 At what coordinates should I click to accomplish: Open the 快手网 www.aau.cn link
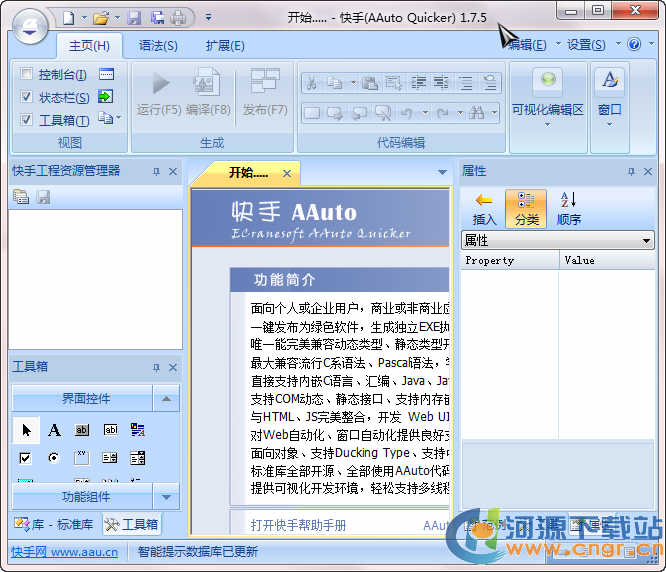pyautogui.click(x=65, y=552)
